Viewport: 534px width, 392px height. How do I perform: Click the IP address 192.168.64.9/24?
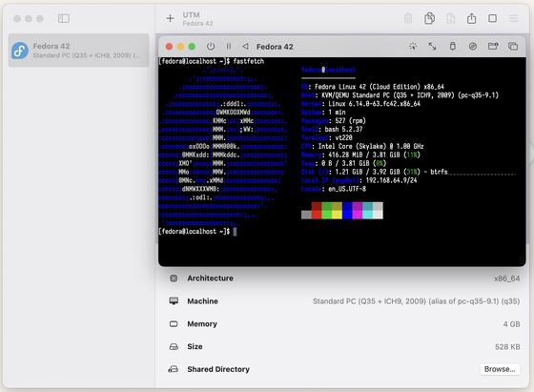pyautogui.click(x=391, y=180)
